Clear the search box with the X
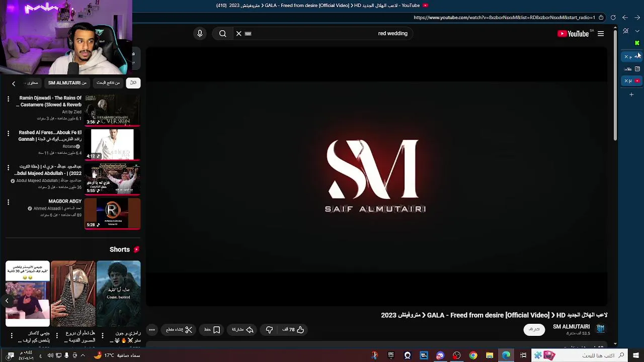644x362 pixels. coord(239,34)
